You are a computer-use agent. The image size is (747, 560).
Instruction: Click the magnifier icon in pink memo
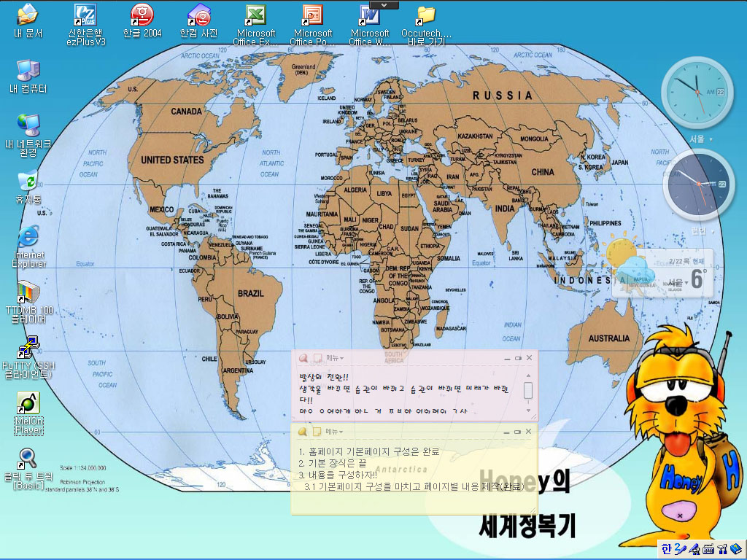coord(303,358)
